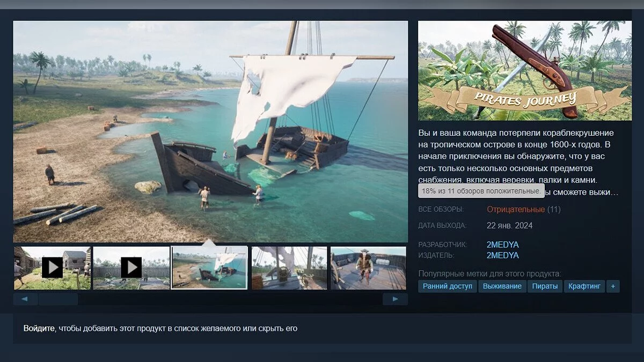Viewport: 644px width, 362px height.
Task: Click the Войдите sign-in link
Action: (39, 328)
